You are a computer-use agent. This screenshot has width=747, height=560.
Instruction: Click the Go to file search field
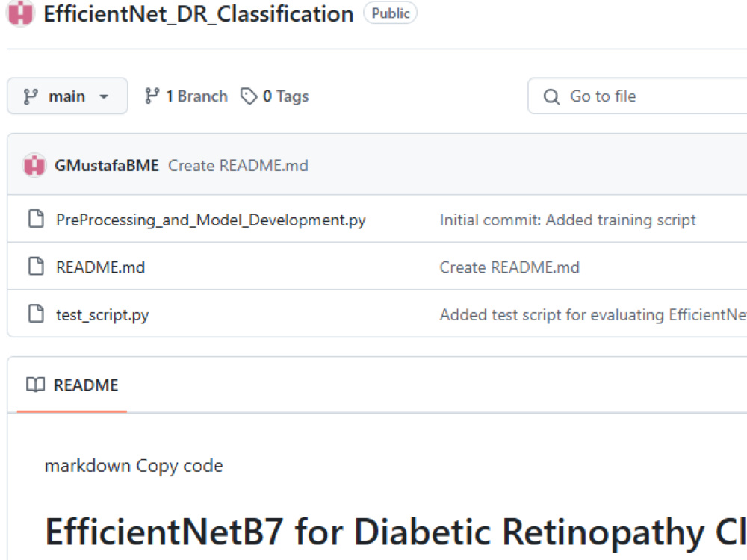click(x=637, y=96)
